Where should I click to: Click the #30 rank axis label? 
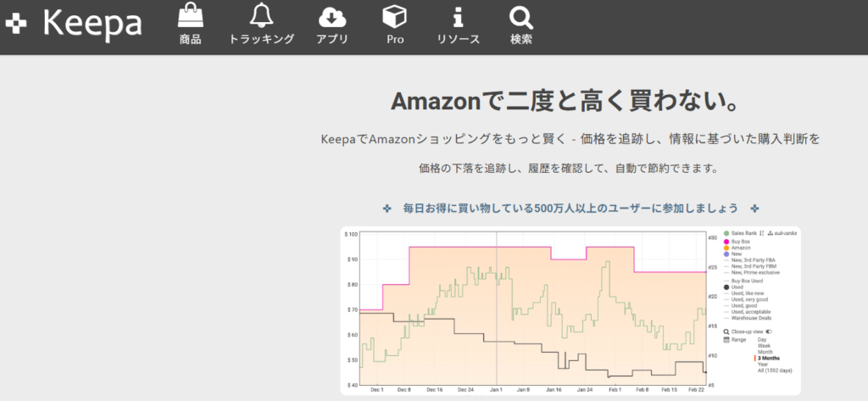click(x=711, y=238)
